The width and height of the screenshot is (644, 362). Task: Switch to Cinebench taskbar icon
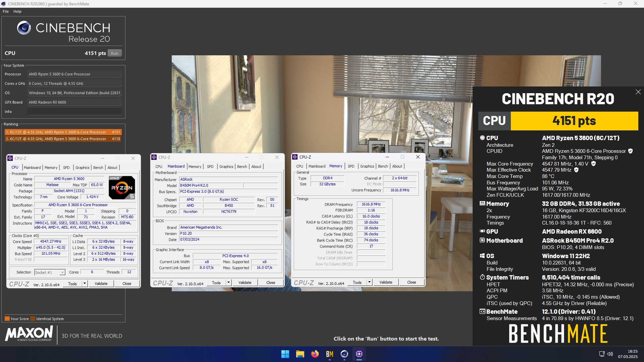344,354
